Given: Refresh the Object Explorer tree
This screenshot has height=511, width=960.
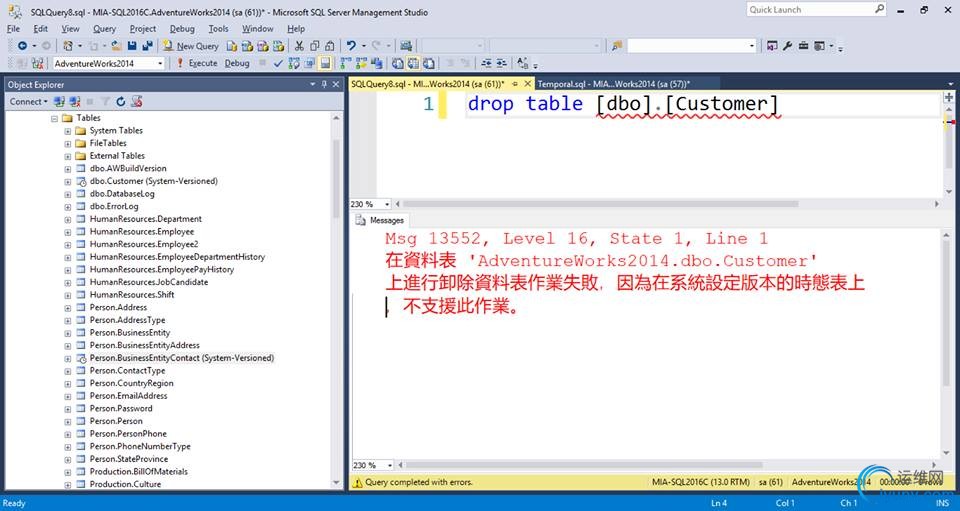Looking at the screenshot, I should tap(121, 102).
